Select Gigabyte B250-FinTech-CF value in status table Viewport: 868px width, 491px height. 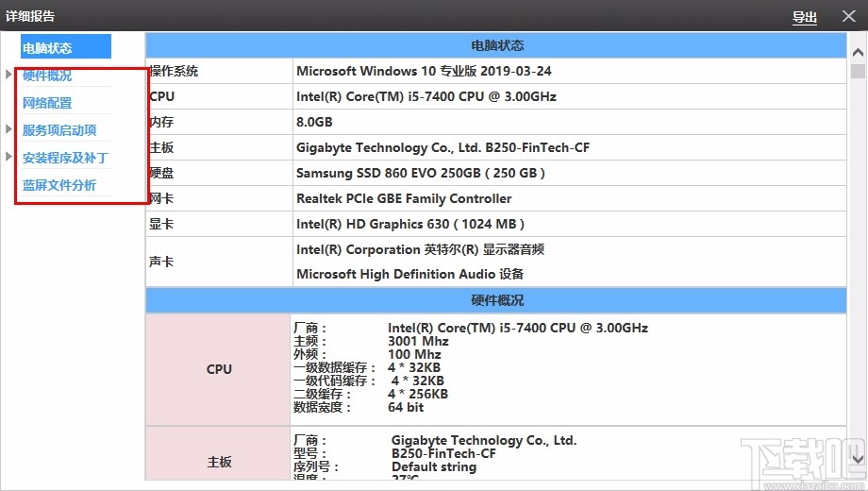442,147
